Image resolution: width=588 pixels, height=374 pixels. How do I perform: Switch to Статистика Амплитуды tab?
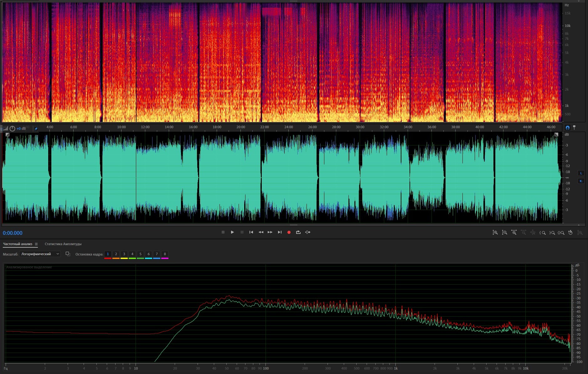63,244
